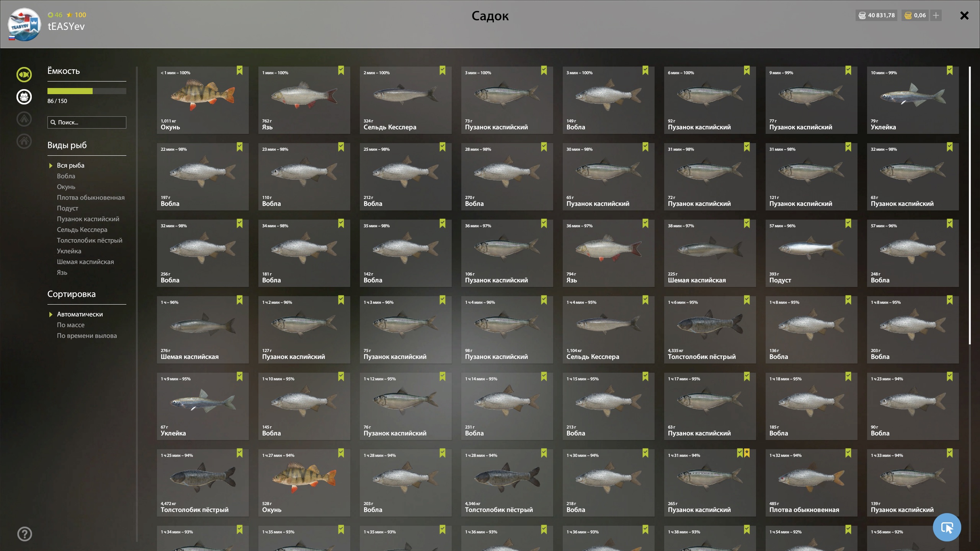
Task: Filter by Пузанок каспийский species
Action: (88, 219)
